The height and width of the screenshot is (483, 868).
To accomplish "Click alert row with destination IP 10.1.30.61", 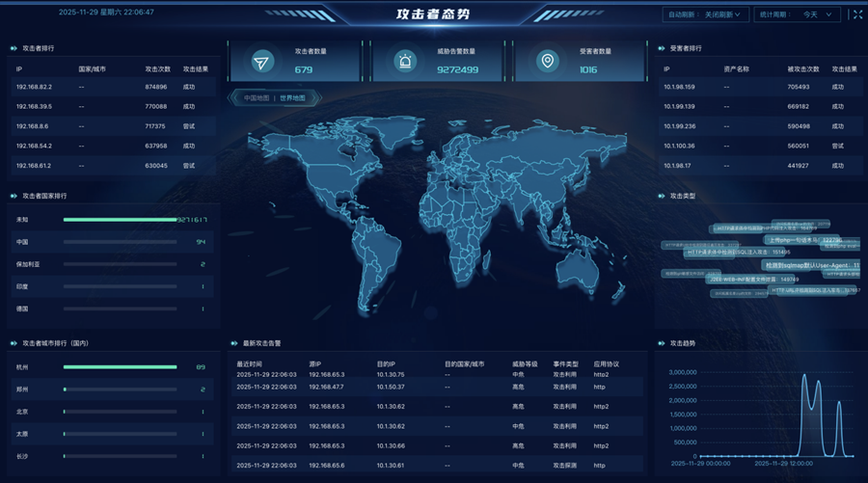I will (x=437, y=466).
